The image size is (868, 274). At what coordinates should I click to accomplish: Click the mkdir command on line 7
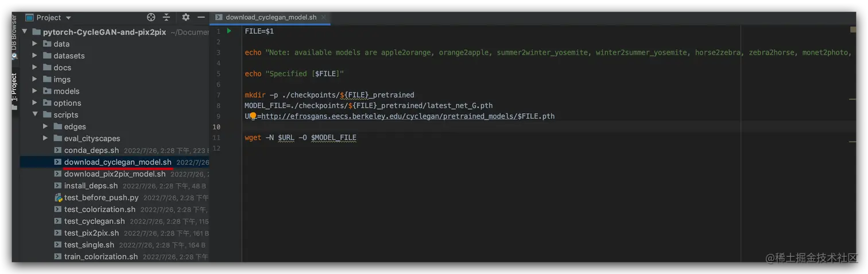click(x=255, y=95)
